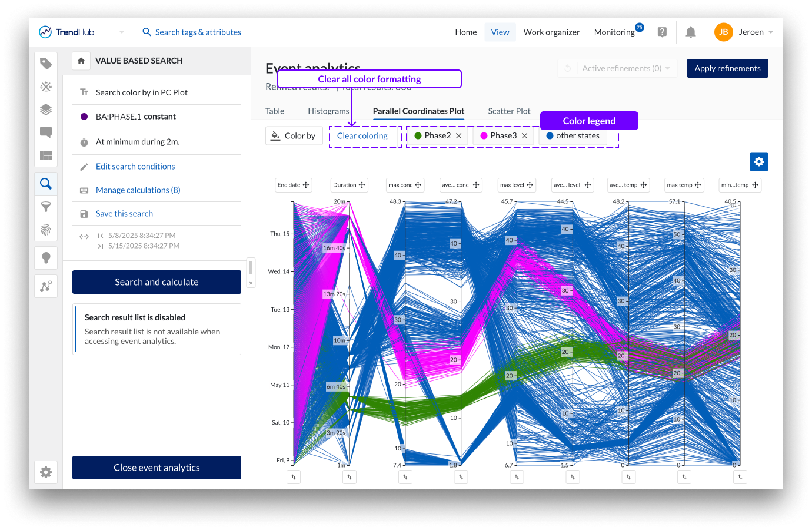This screenshot has width=812, height=530.
Task: Click the Clear coloring link
Action: point(362,136)
